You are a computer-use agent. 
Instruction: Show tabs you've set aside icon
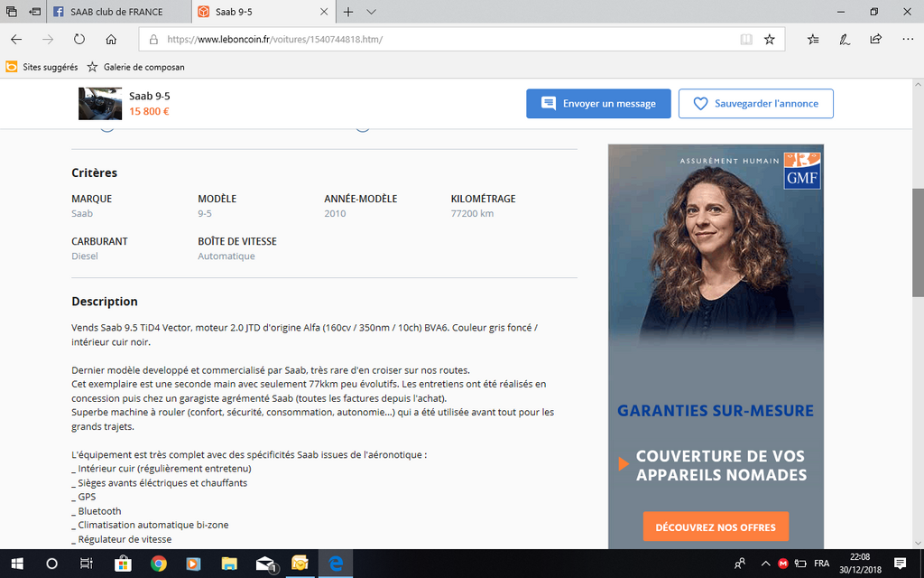(11, 12)
